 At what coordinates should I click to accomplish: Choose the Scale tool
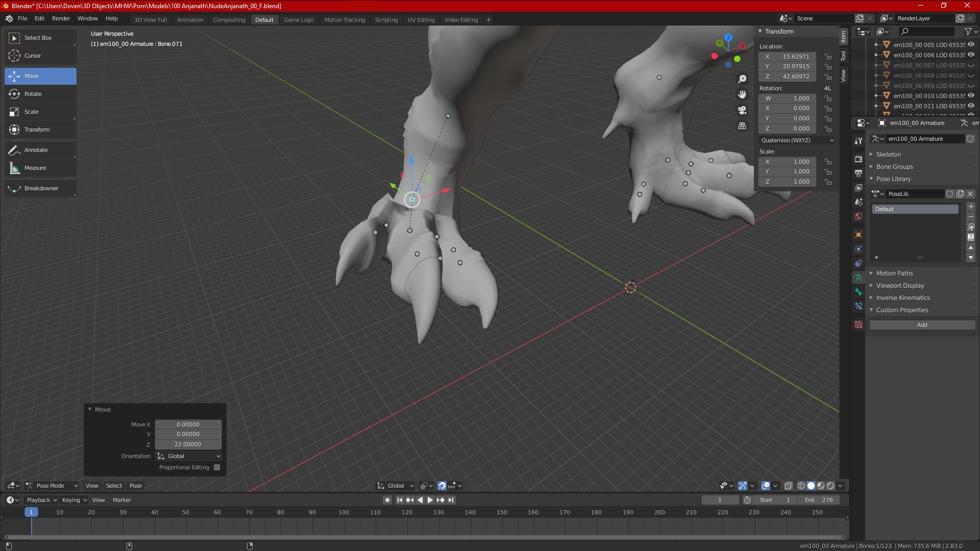40,112
